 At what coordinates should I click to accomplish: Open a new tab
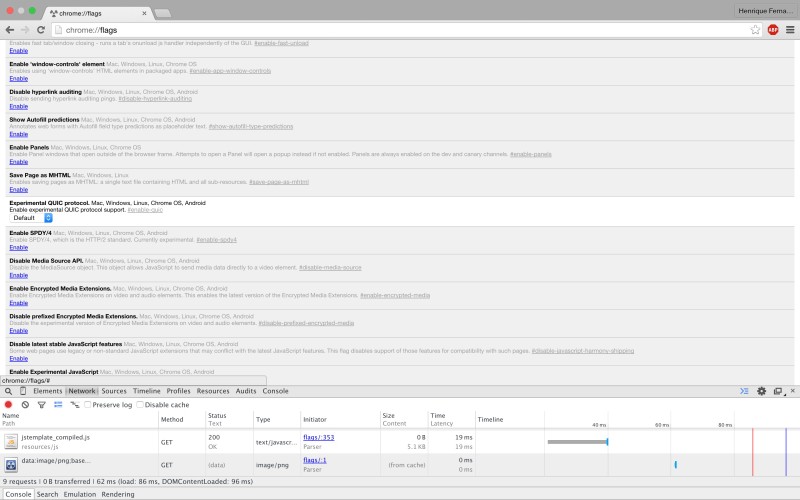point(163,13)
